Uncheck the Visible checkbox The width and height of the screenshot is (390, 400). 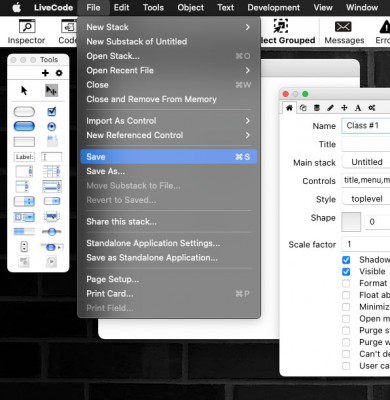tap(346, 272)
